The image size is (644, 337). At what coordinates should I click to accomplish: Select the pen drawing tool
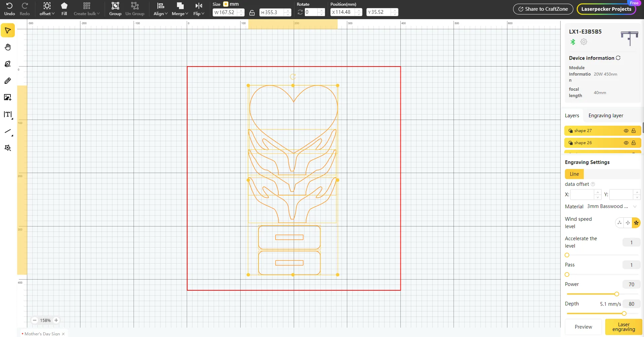click(8, 64)
